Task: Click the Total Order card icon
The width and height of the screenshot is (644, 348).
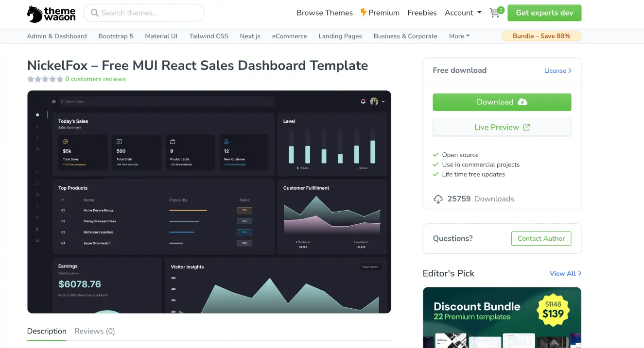Action: [119, 141]
